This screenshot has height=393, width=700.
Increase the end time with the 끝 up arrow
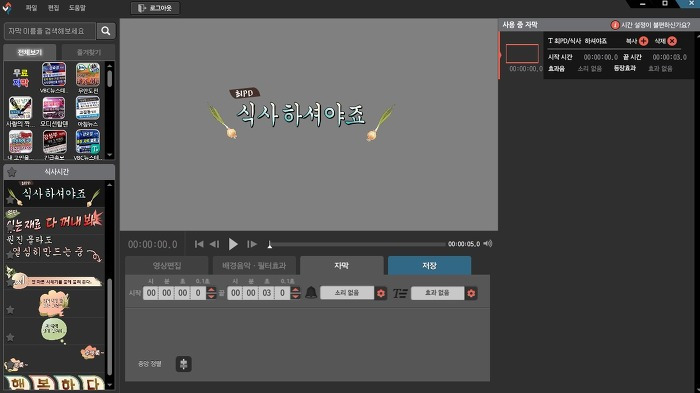coord(296,290)
